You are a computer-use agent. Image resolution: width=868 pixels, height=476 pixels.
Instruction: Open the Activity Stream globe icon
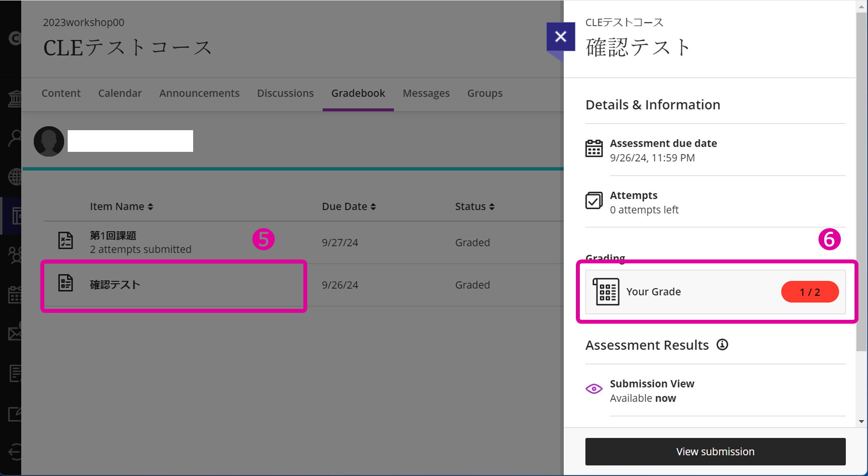(x=16, y=177)
